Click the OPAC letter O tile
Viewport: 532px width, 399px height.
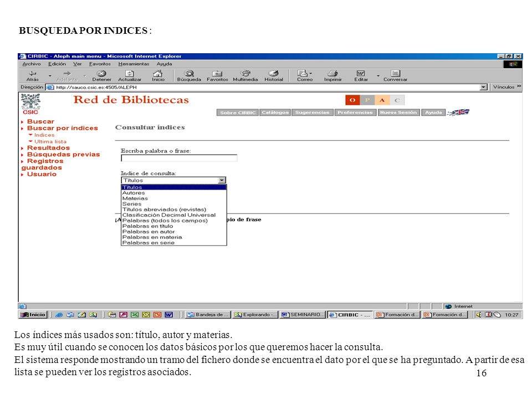[x=352, y=100]
